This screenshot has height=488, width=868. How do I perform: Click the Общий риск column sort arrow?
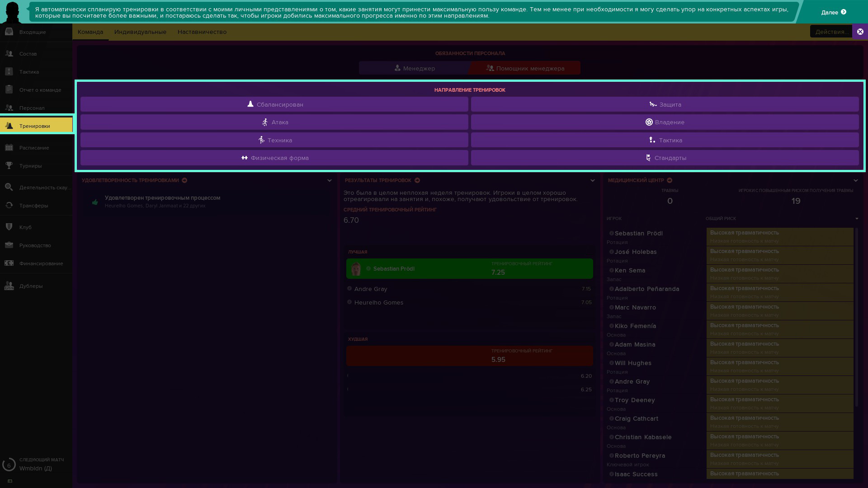click(x=857, y=219)
